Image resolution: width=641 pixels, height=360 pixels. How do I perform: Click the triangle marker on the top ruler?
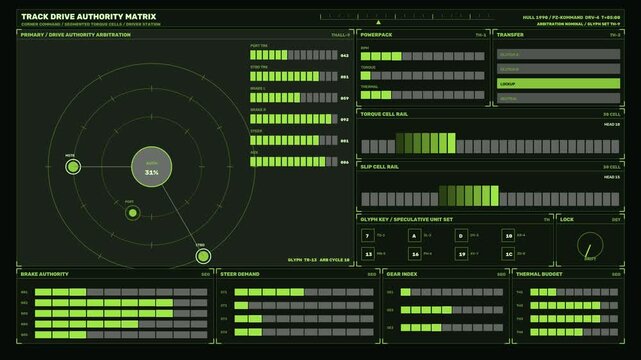(378, 22)
